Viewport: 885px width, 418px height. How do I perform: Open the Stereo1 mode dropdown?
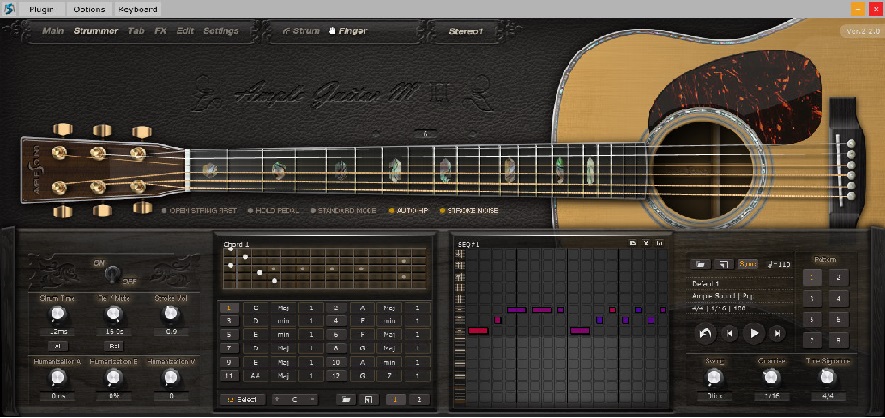click(x=466, y=32)
